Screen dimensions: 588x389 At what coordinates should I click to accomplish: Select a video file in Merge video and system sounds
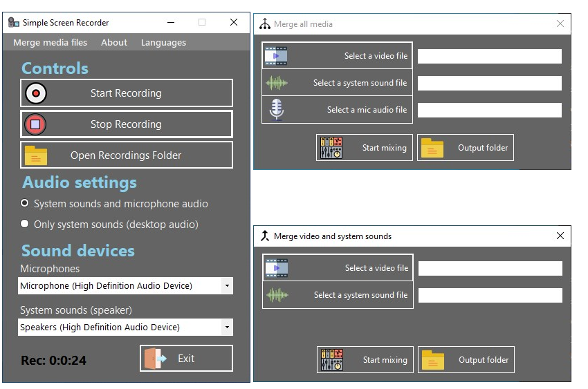click(x=376, y=268)
